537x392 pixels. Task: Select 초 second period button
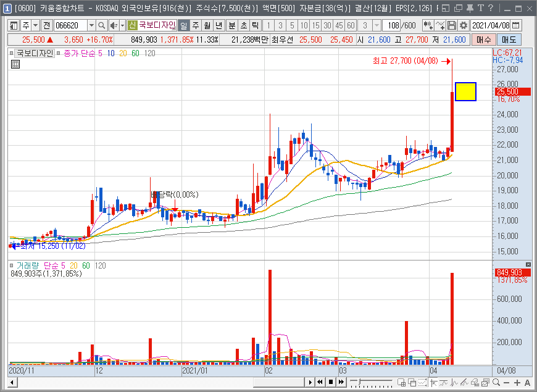[243, 25]
